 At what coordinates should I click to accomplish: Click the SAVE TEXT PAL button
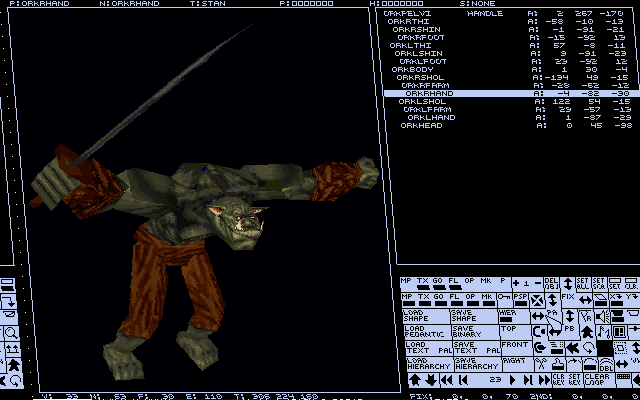pos(477,348)
